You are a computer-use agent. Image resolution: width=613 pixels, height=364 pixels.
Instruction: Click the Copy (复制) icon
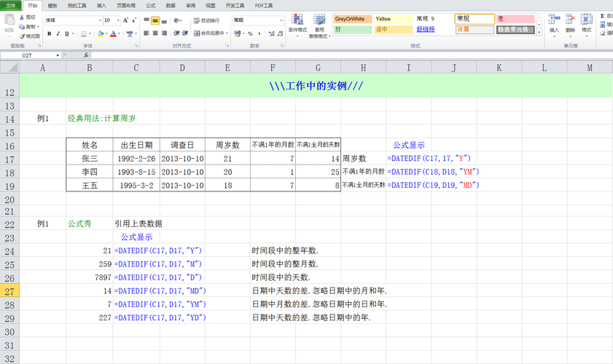pyautogui.click(x=22, y=26)
